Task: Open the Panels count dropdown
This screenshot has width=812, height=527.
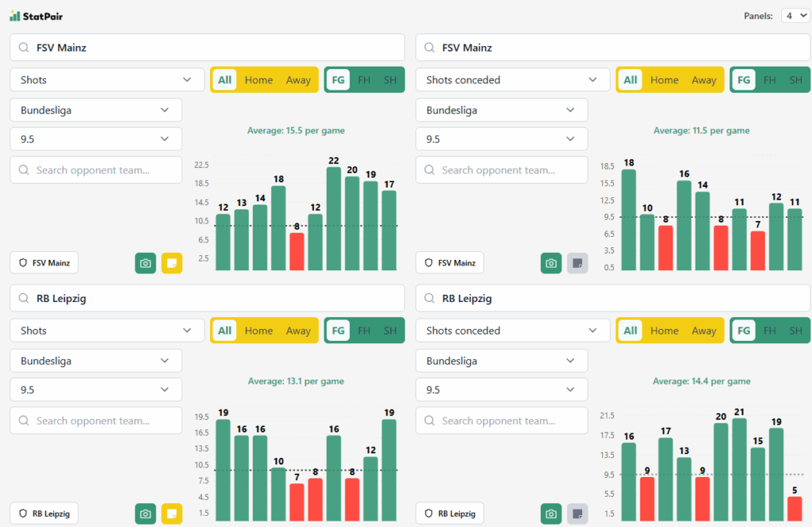Action: 795,16
